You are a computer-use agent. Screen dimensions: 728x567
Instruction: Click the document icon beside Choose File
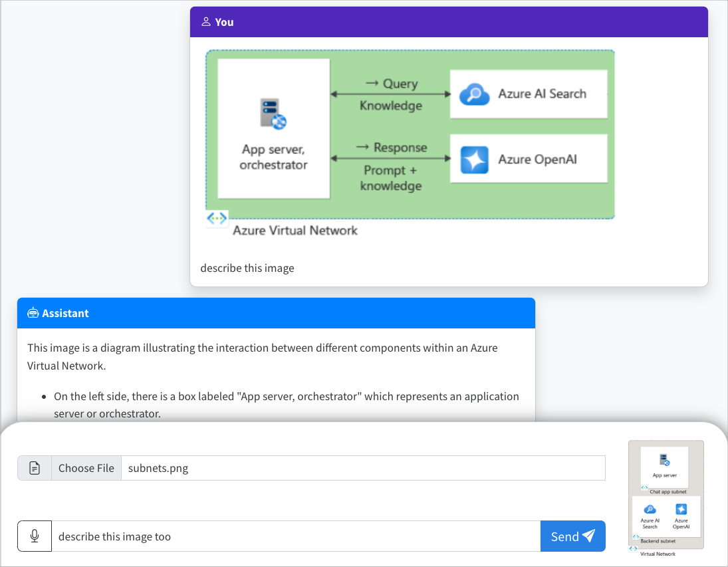[35, 468]
